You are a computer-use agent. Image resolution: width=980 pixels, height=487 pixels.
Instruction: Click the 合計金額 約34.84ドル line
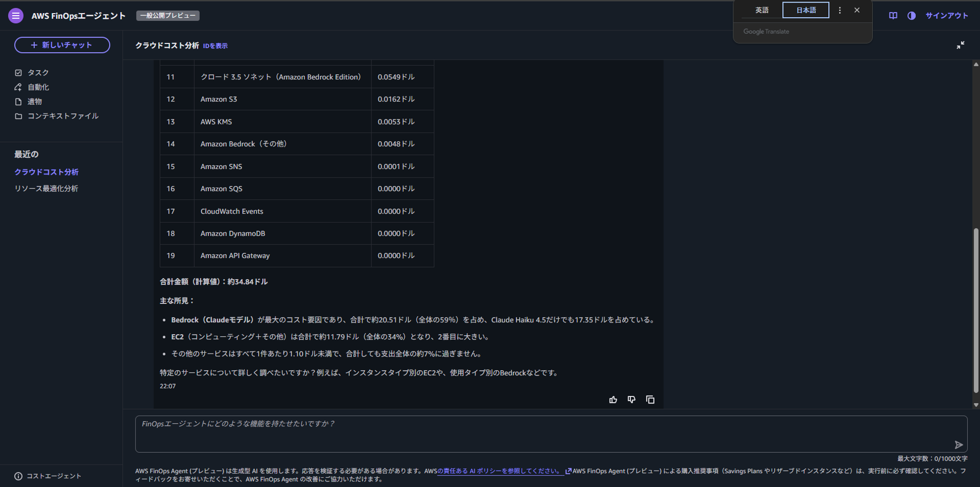click(214, 282)
